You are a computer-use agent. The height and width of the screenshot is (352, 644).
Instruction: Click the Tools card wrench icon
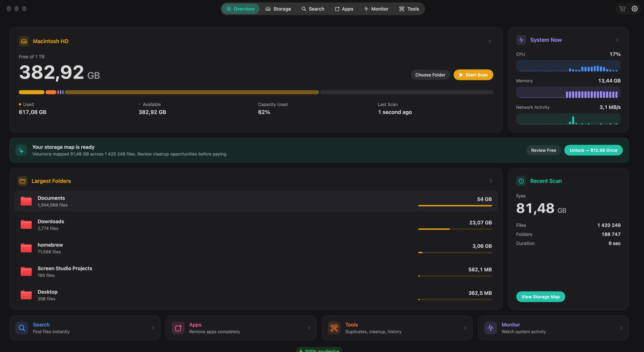pos(334,328)
